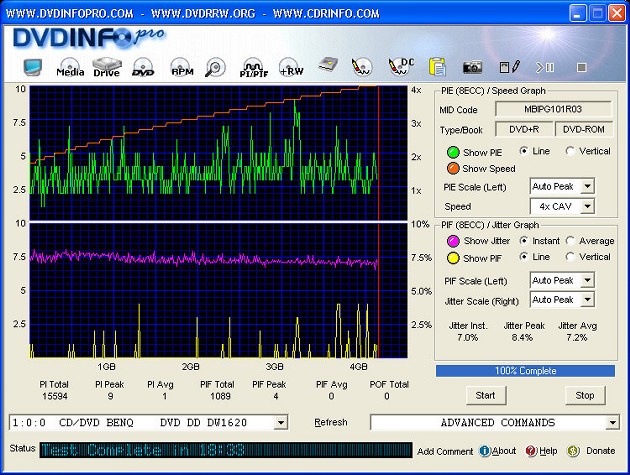Click the MID Code field MBIPG101R03
The image size is (630, 475).
pyautogui.click(x=553, y=109)
